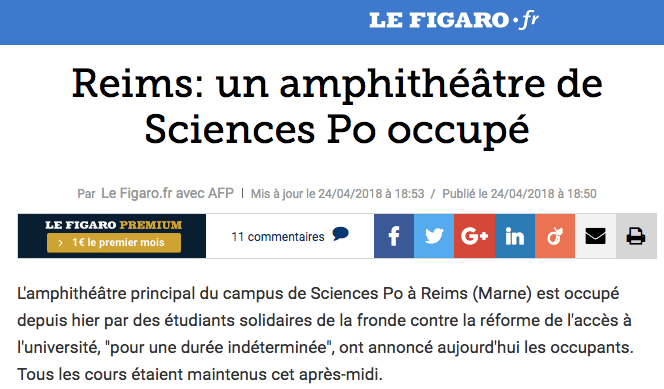
Task: Click the Le Figaro.fr header logo
Action: tap(454, 20)
